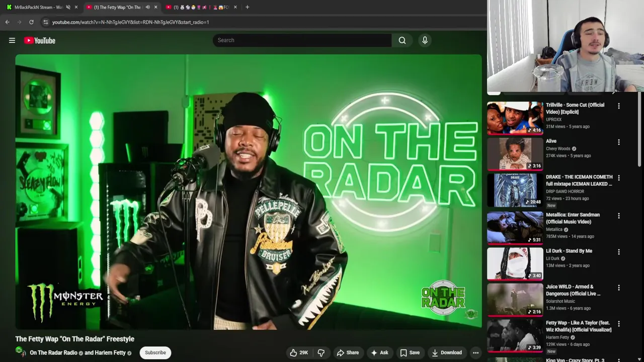Open Juice WRLD Armed & Dangerous thumbnail
The height and width of the screenshot is (362, 644).
(x=515, y=300)
